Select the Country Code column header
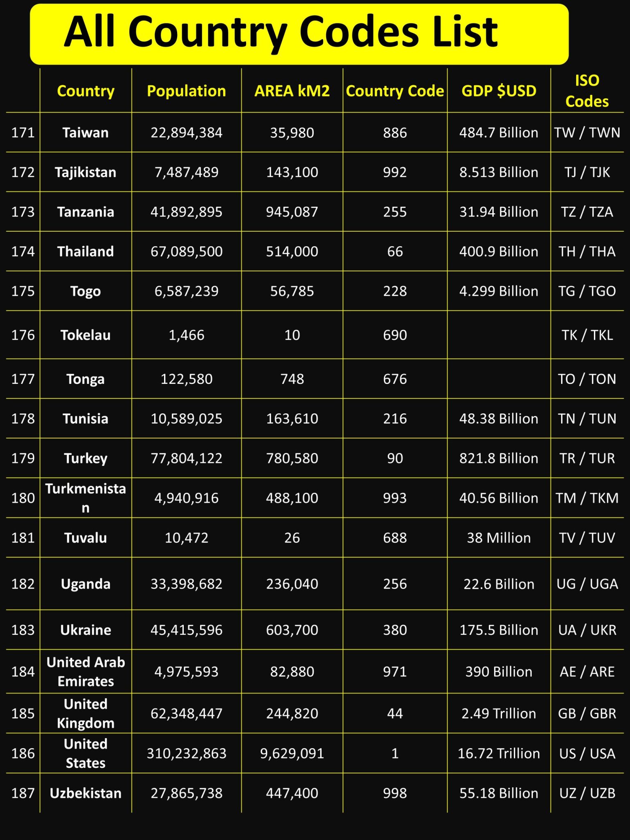The height and width of the screenshot is (840, 630). point(395,91)
